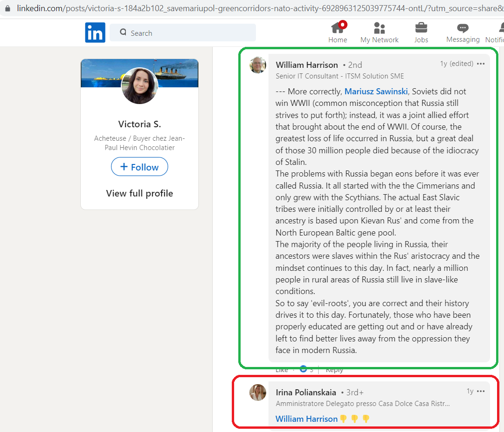Click the '3rd+' connection degree label
The width and height of the screenshot is (504, 432).
click(354, 393)
